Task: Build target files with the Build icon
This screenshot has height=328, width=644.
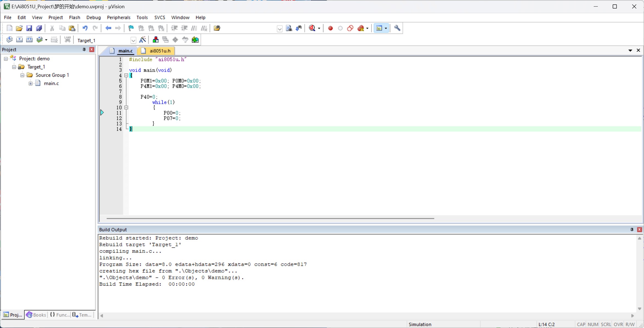Action: [x=19, y=40]
